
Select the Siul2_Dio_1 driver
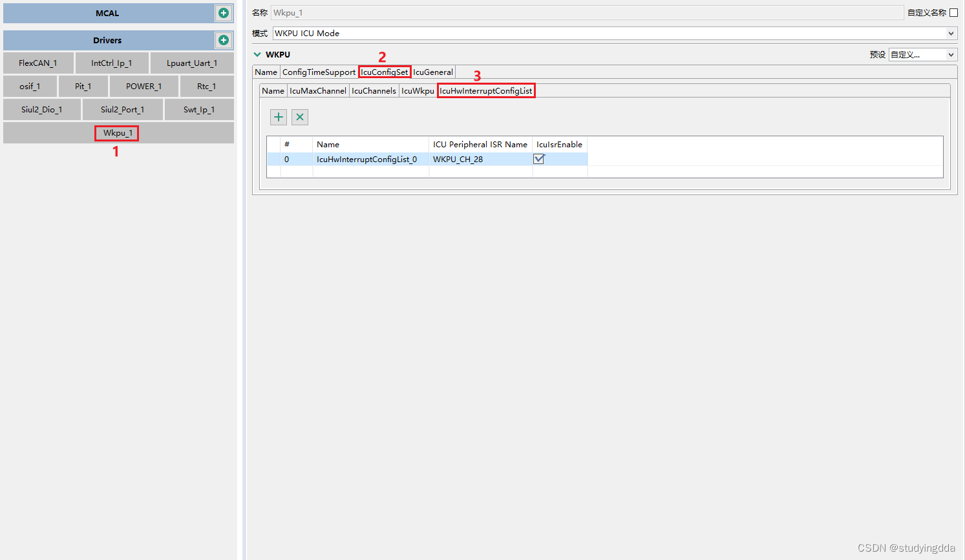tap(42, 109)
